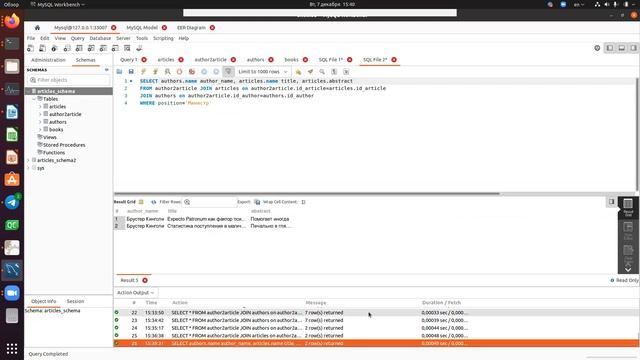Select Stored Procedures in schema tree

coord(64,145)
